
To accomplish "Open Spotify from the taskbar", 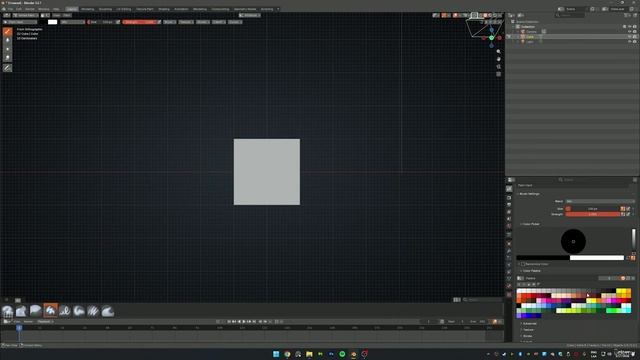I will [x=342, y=354].
